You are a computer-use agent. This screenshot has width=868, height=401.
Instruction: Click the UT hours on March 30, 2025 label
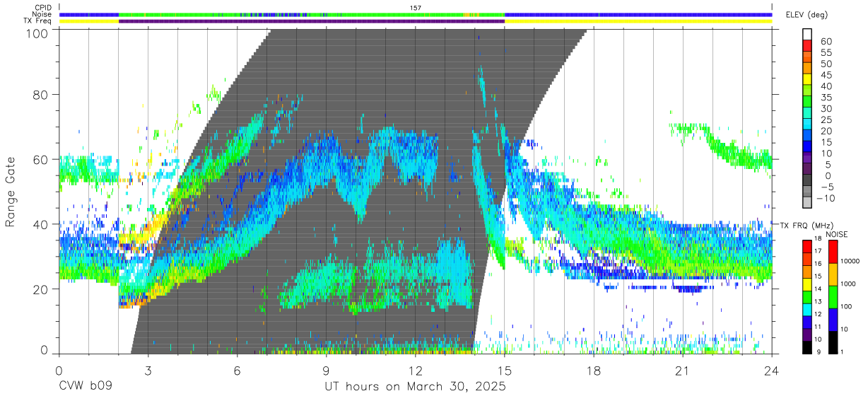tap(415, 388)
